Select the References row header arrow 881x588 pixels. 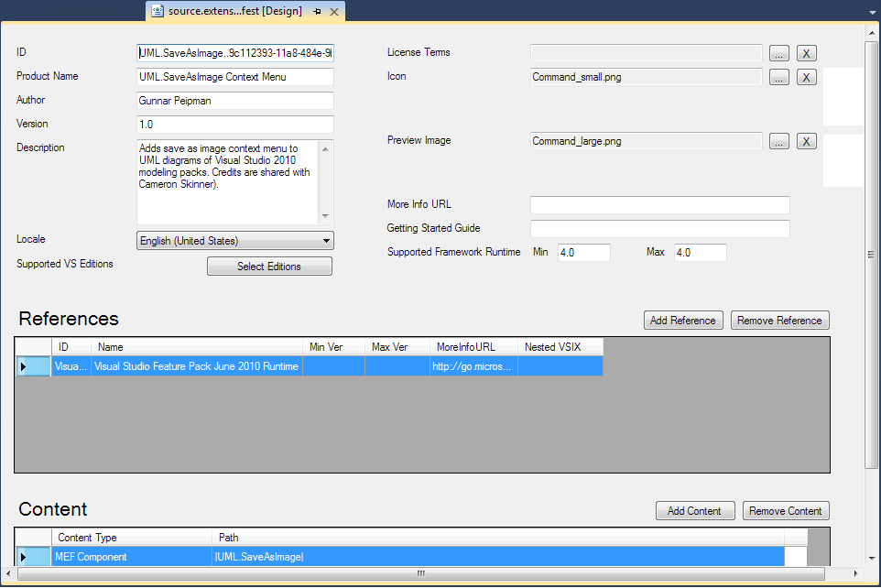(x=33, y=366)
